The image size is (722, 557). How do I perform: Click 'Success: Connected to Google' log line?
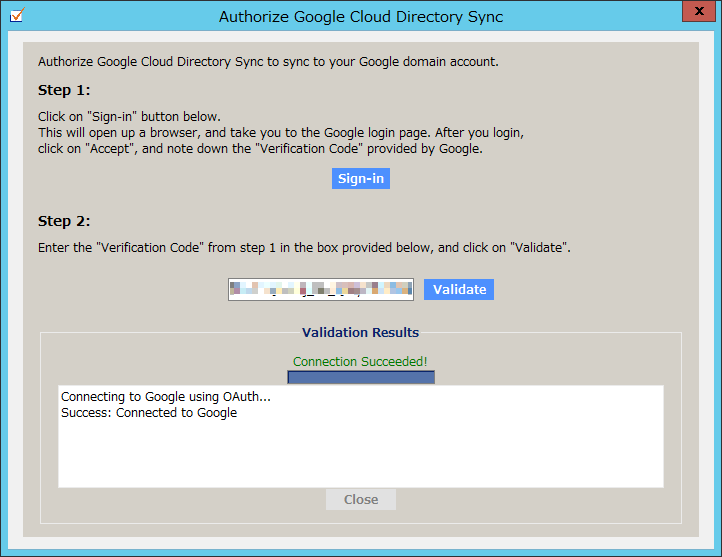[149, 413]
